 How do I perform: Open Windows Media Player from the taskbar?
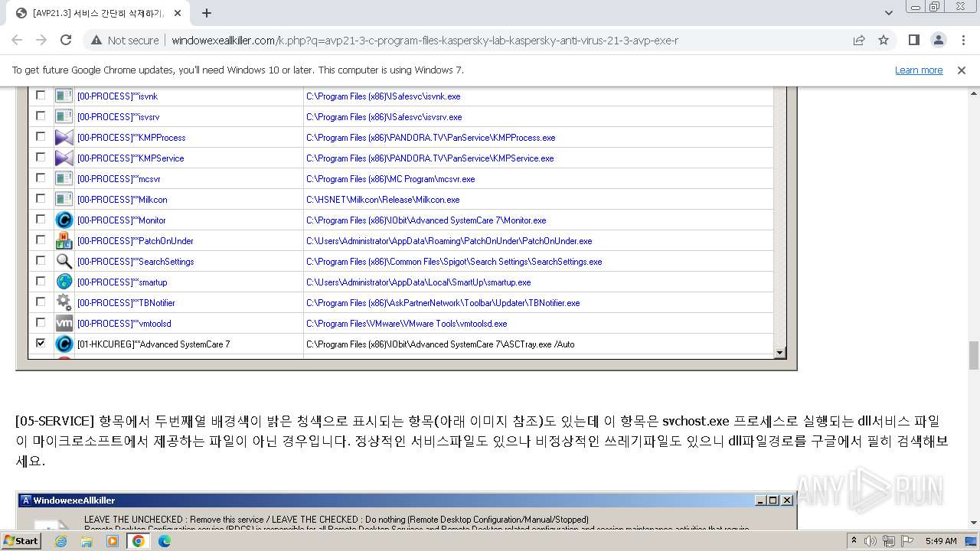[113, 541]
